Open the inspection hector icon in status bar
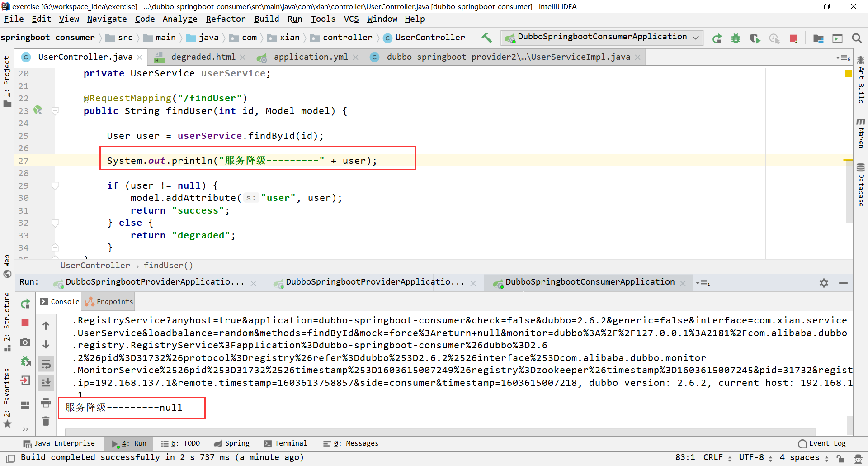The height and width of the screenshot is (466, 868). pos(859,458)
